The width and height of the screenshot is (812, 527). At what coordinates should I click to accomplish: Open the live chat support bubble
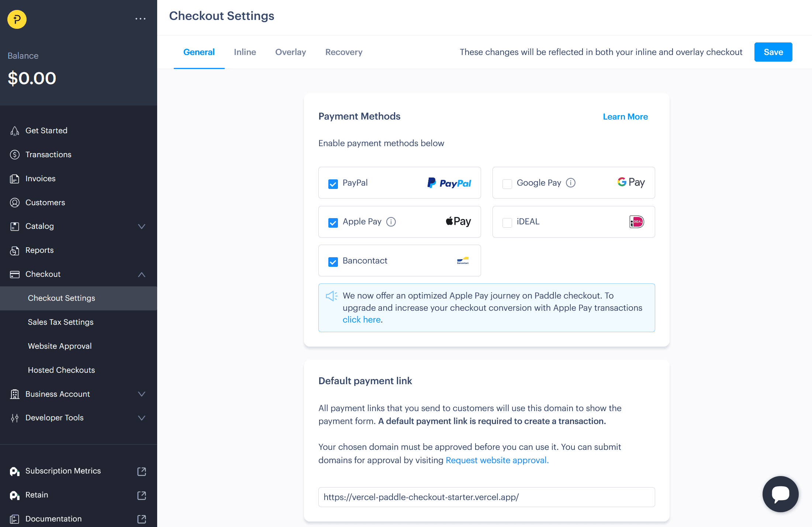(x=780, y=494)
